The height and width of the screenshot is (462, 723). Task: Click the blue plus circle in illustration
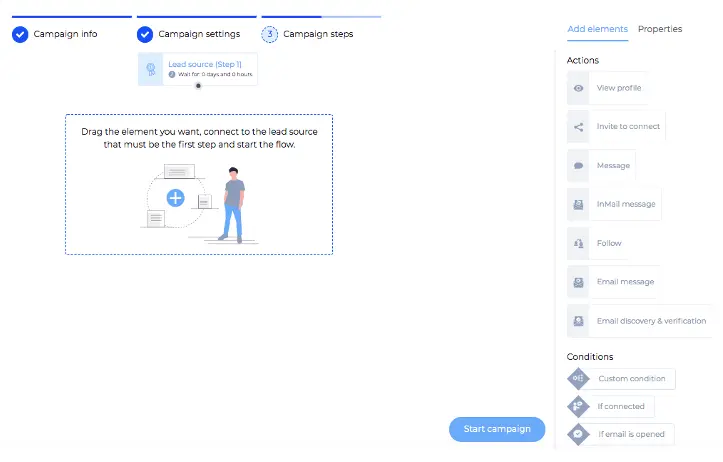(x=175, y=198)
